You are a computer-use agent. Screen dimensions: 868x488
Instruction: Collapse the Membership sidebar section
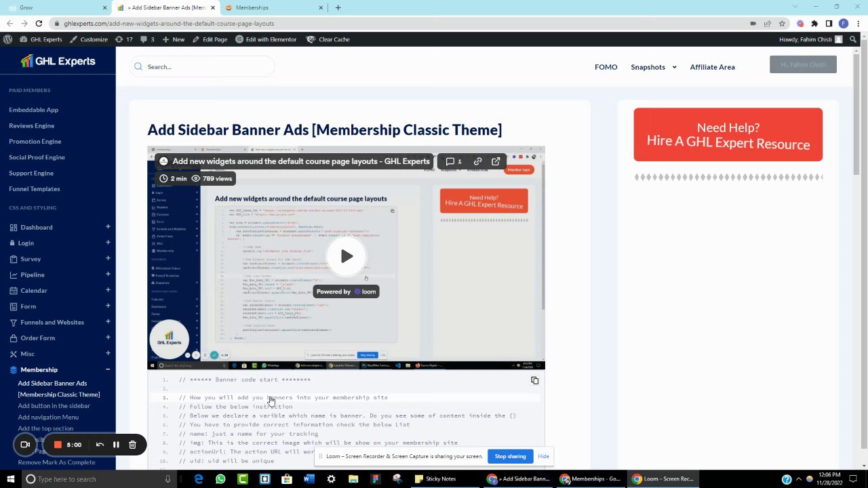coord(108,369)
